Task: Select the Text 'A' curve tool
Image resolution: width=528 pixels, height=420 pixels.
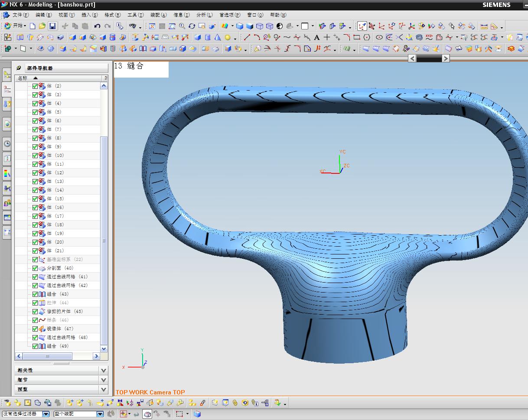Action: pyautogui.click(x=317, y=37)
